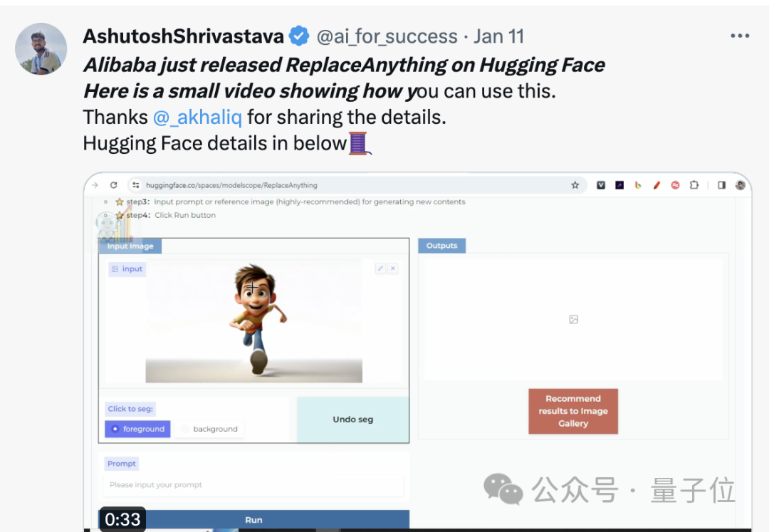Select the background radio option

[x=209, y=429]
